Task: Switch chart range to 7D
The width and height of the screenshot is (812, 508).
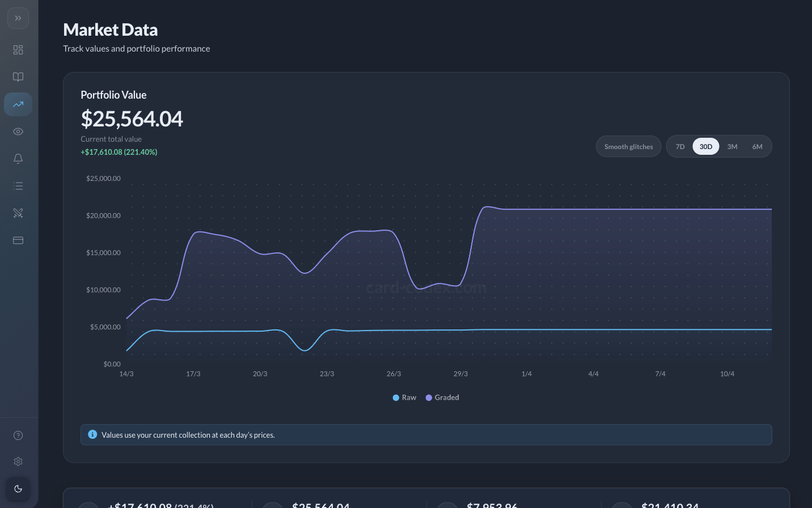Action: tap(680, 146)
